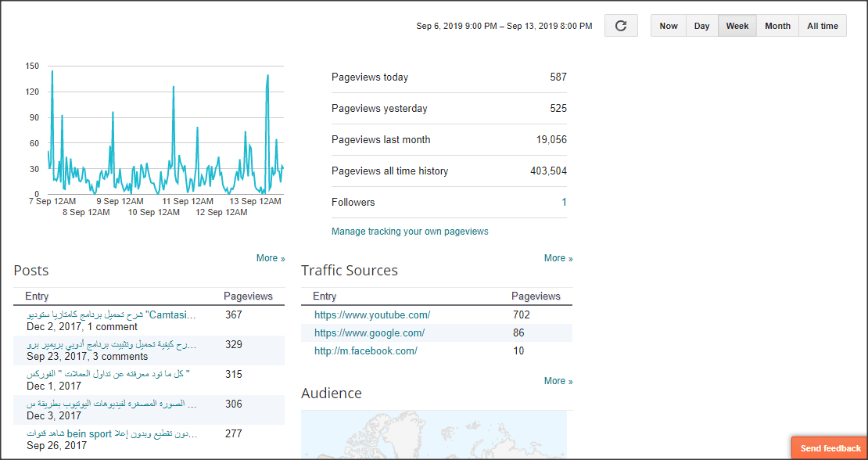
Task: Open the m.facebook.com traffic source link
Action: 365,351
